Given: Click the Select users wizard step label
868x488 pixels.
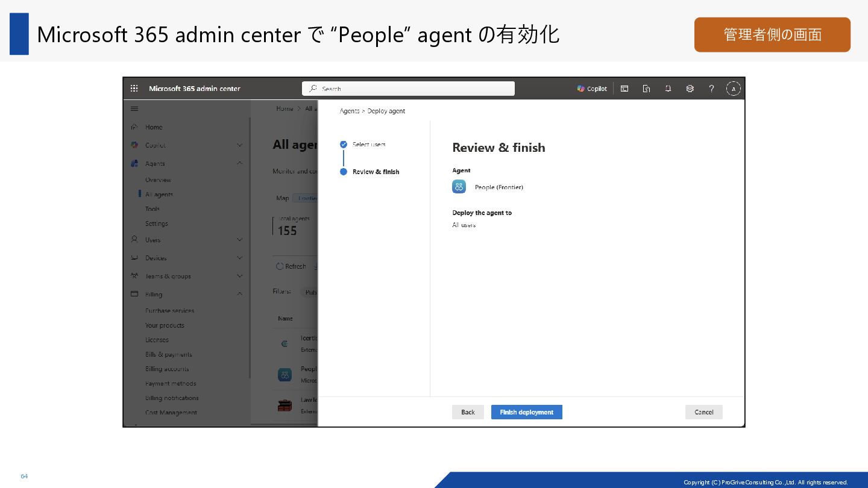Looking at the screenshot, I should click(x=369, y=144).
